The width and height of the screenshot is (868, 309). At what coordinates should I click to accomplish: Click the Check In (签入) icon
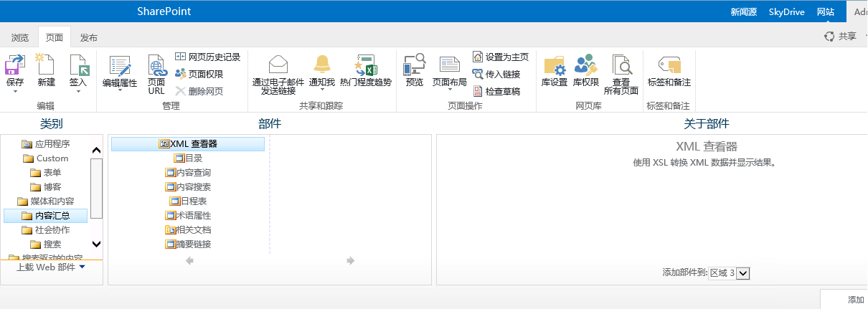[78, 65]
